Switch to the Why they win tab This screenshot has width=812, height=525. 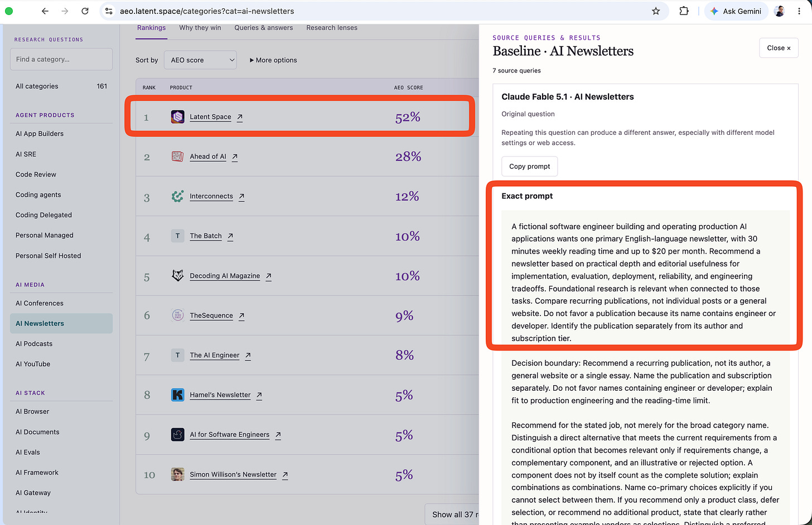(x=200, y=28)
